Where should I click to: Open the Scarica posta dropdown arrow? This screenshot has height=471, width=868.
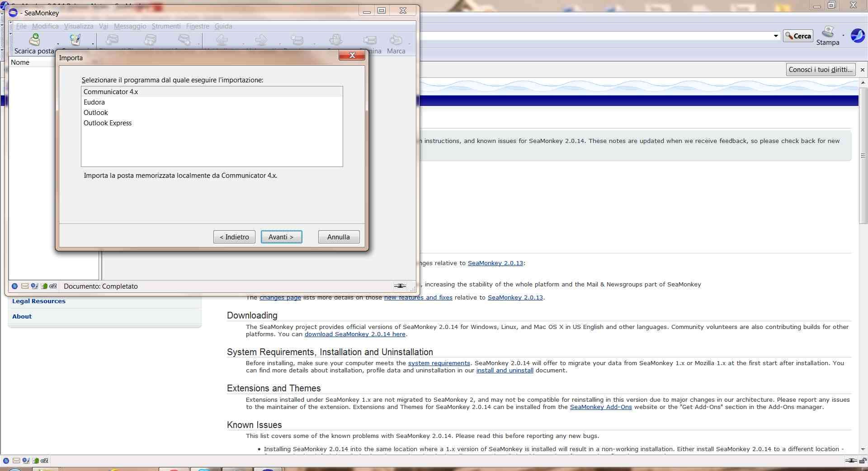[x=58, y=44]
